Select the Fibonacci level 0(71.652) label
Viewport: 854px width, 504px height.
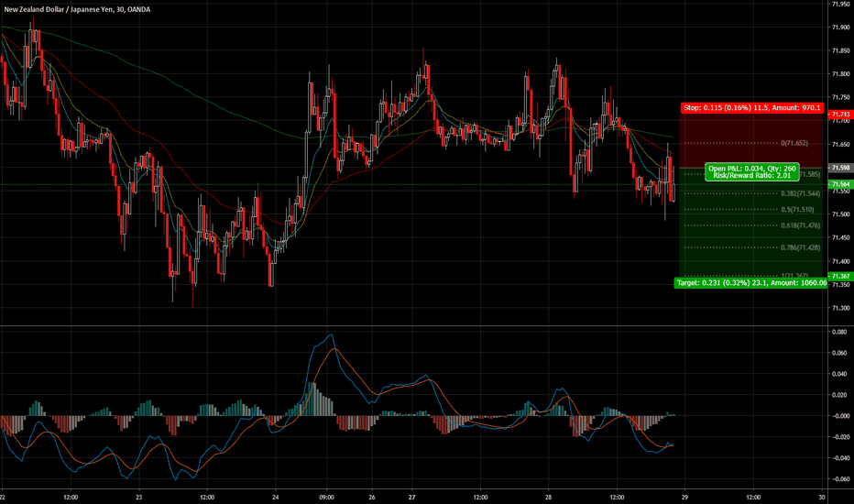[x=794, y=143]
